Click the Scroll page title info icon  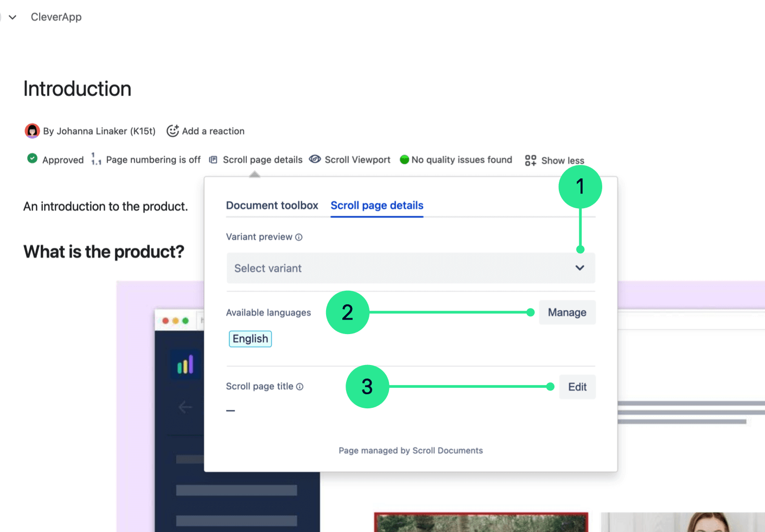tap(300, 386)
